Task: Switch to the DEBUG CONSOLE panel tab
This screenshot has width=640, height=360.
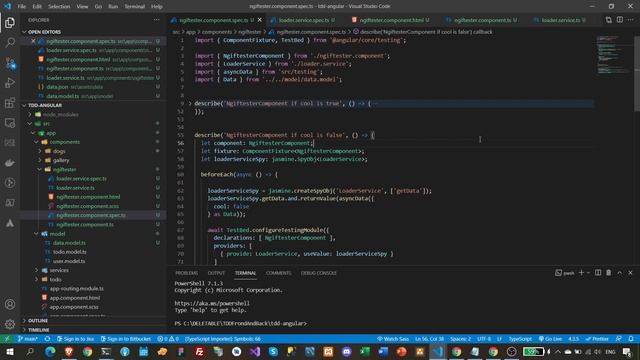Action: 318,273
